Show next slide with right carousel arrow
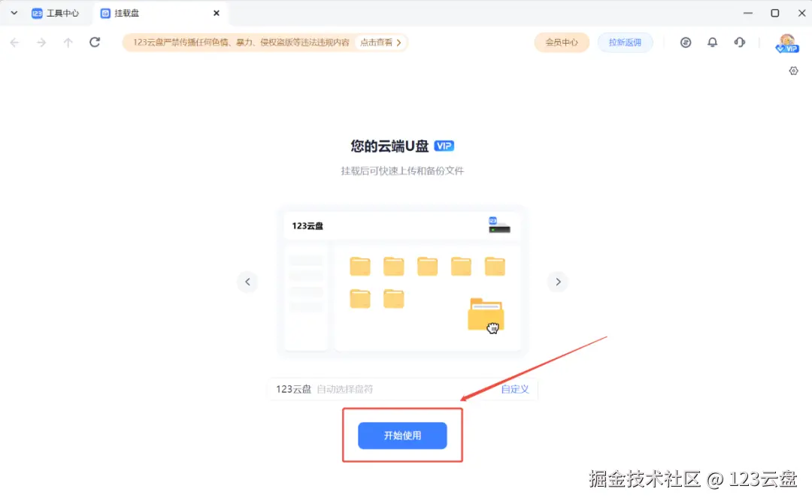This screenshot has width=812, height=504. pyautogui.click(x=558, y=282)
